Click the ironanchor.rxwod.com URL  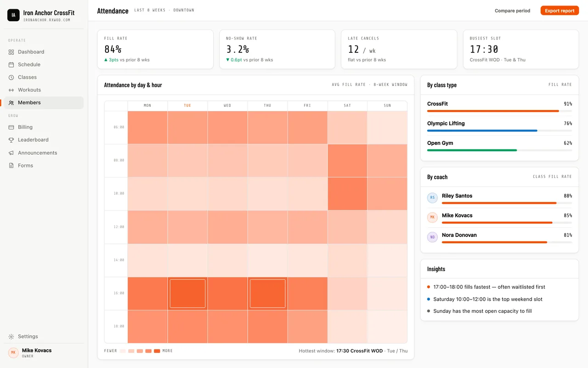tap(46, 20)
